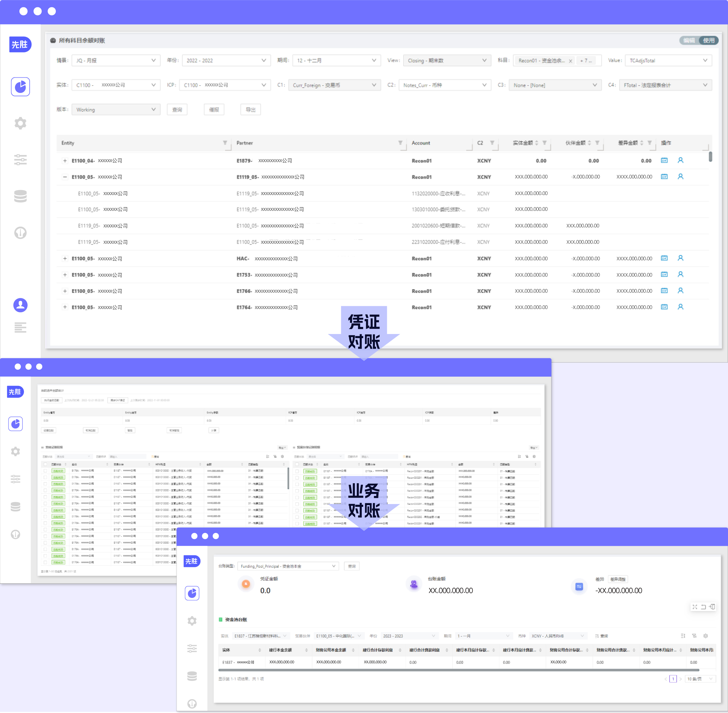This screenshot has width=728, height=713.
Task: Open the gear settings icon in top sidebar
Action: pyautogui.click(x=20, y=123)
